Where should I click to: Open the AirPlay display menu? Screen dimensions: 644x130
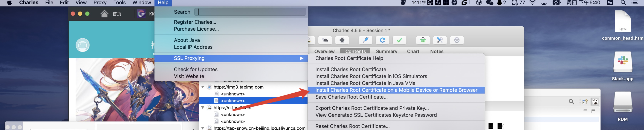tap(544, 3)
